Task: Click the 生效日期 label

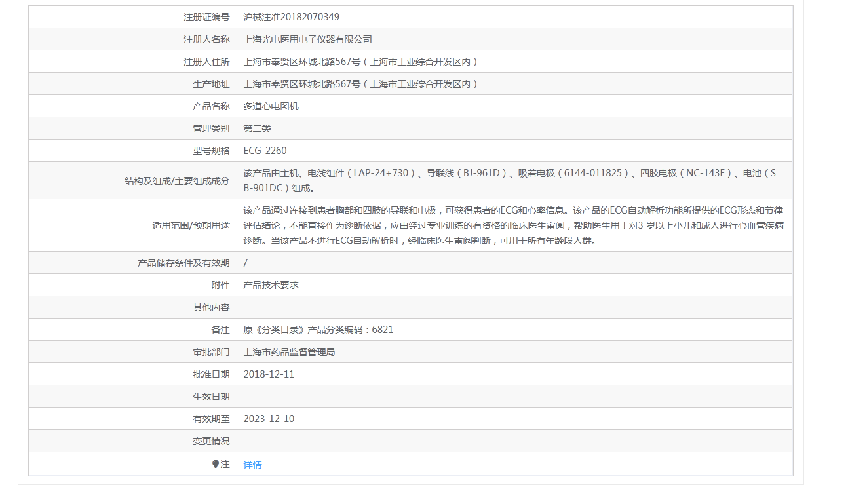Action: pyautogui.click(x=211, y=397)
